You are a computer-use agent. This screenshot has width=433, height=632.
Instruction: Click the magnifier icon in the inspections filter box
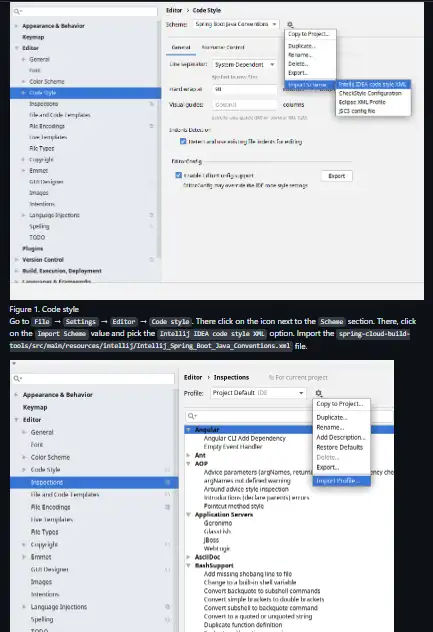coord(192,416)
